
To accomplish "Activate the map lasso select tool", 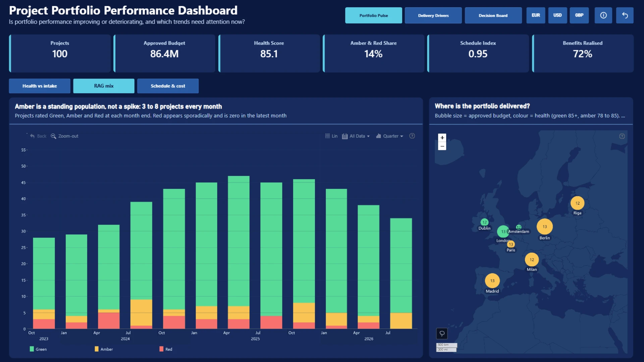I will pyautogui.click(x=442, y=334).
